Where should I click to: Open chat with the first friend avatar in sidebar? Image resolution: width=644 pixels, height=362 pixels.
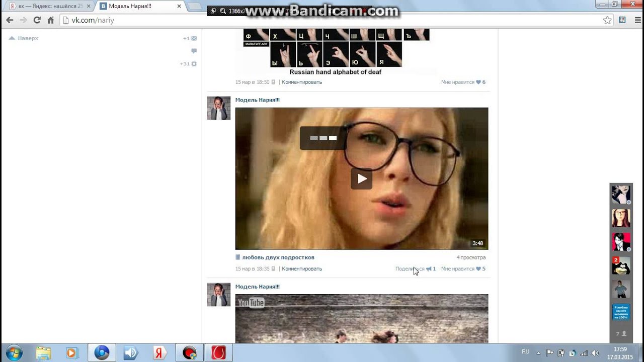(x=621, y=194)
